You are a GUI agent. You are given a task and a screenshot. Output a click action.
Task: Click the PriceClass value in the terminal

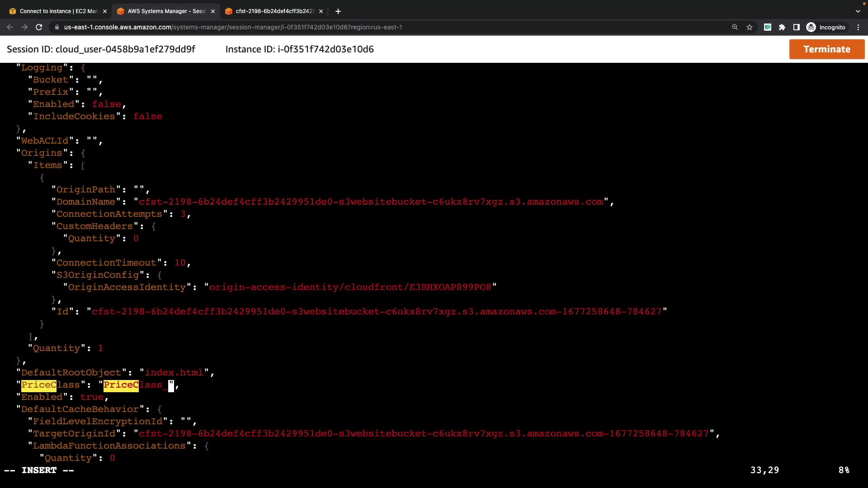coord(136,385)
